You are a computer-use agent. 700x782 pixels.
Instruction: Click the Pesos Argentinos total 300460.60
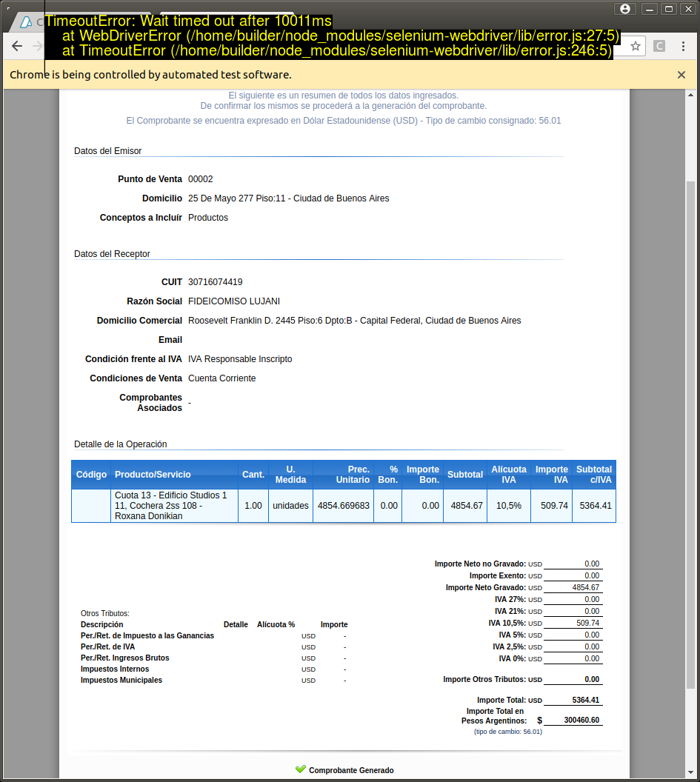click(581, 720)
